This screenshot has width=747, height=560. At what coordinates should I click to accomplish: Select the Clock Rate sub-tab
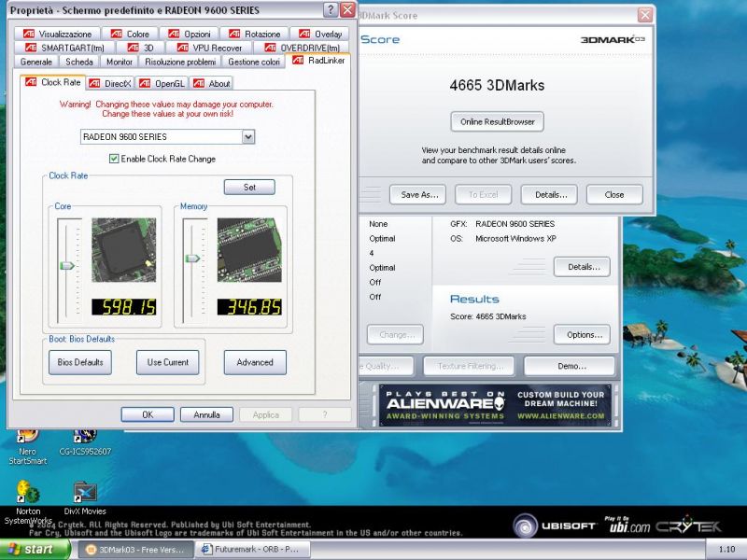point(53,82)
